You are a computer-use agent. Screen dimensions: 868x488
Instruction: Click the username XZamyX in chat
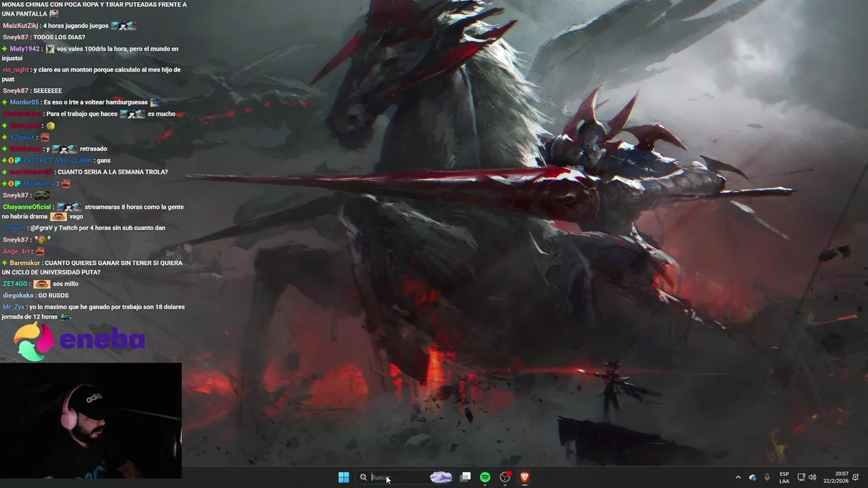click(x=22, y=137)
